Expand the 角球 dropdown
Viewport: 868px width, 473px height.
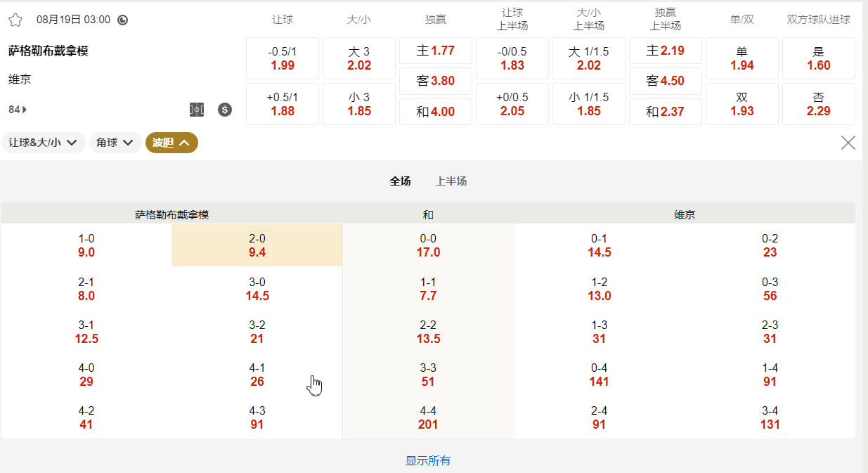(115, 143)
